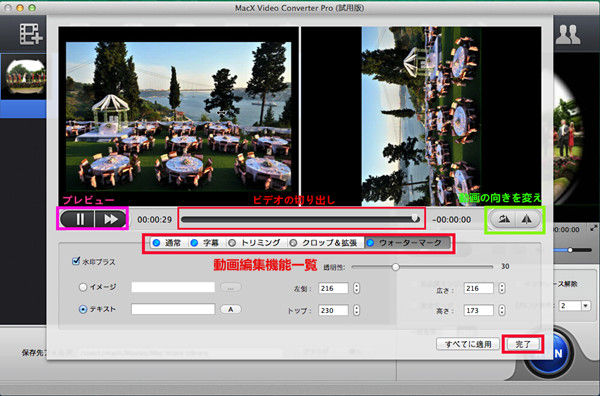Click the 左側 value field showing 216
600x396 pixels.
coord(333,288)
